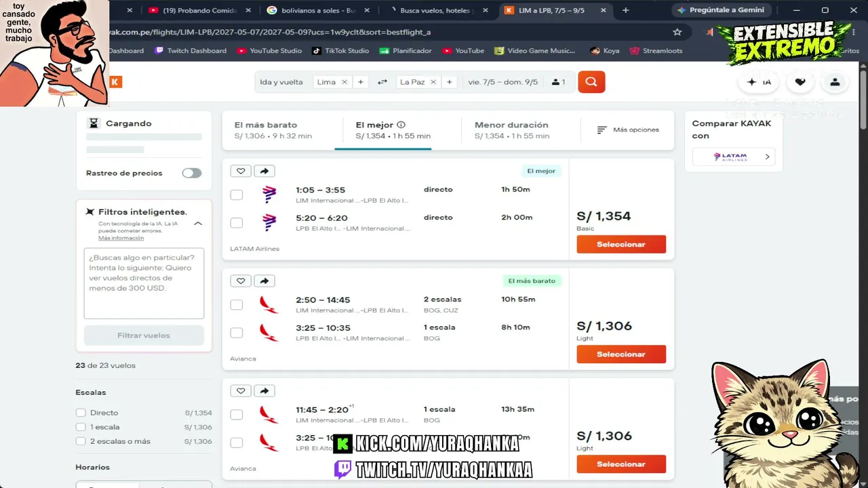Check the Avianca 2:50 – 14:45 flight checkbox
This screenshot has height=488, width=868.
click(237, 304)
